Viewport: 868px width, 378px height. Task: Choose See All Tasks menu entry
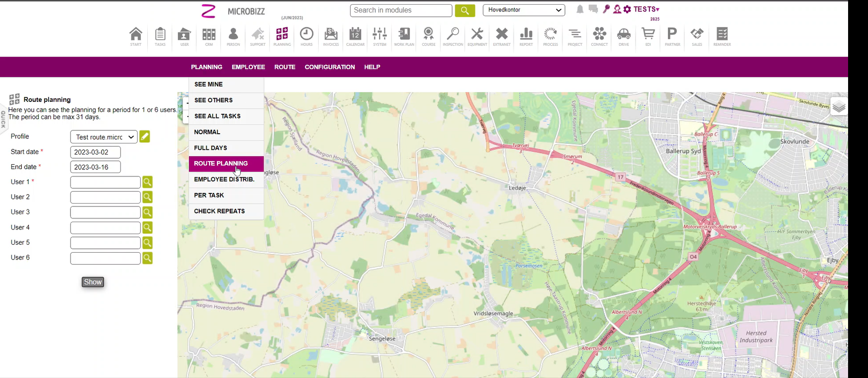tap(217, 116)
